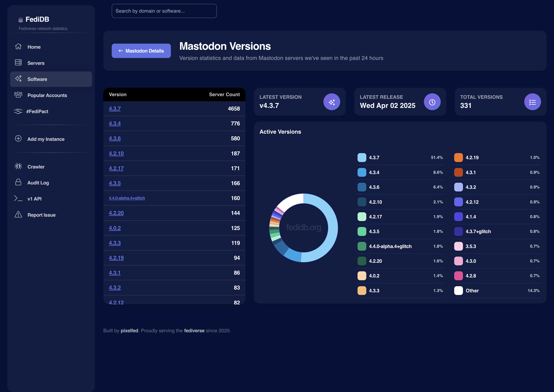
Task: Click the FediDB database logo icon
Action: click(x=21, y=20)
